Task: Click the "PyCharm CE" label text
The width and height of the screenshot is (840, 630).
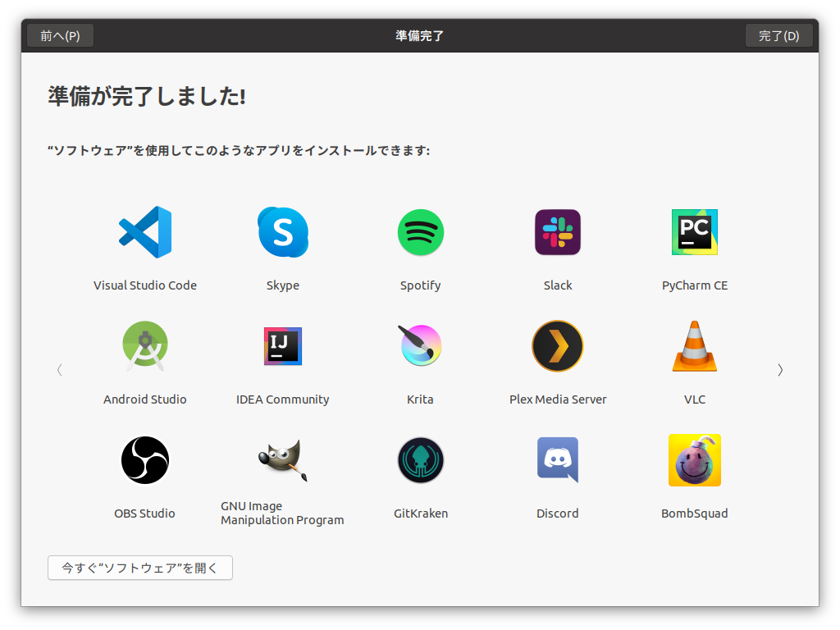Action: (x=695, y=285)
